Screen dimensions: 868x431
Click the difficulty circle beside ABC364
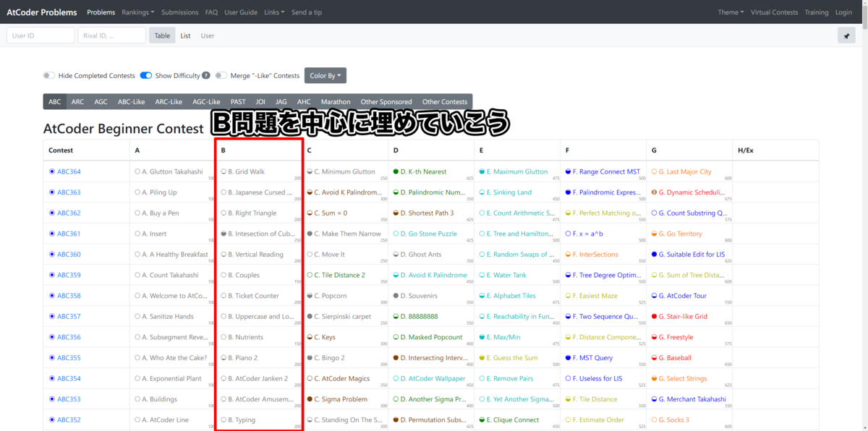point(52,172)
